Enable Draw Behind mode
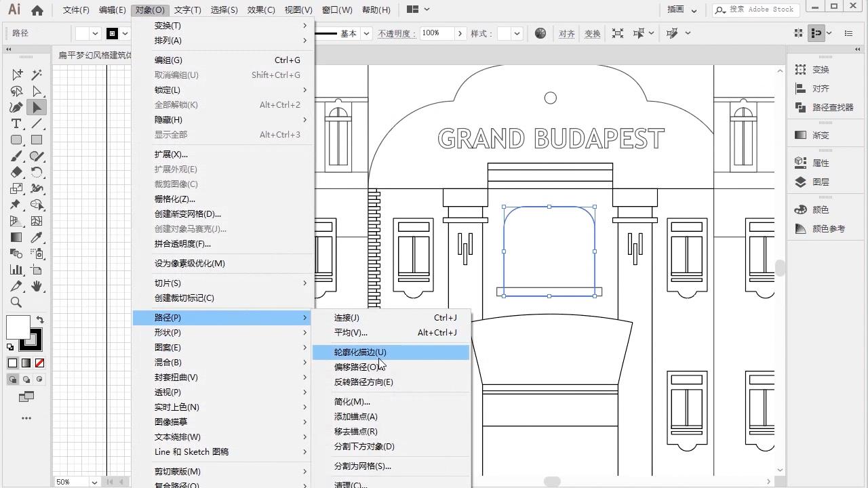The image size is (868, 488). coord(26,380)
